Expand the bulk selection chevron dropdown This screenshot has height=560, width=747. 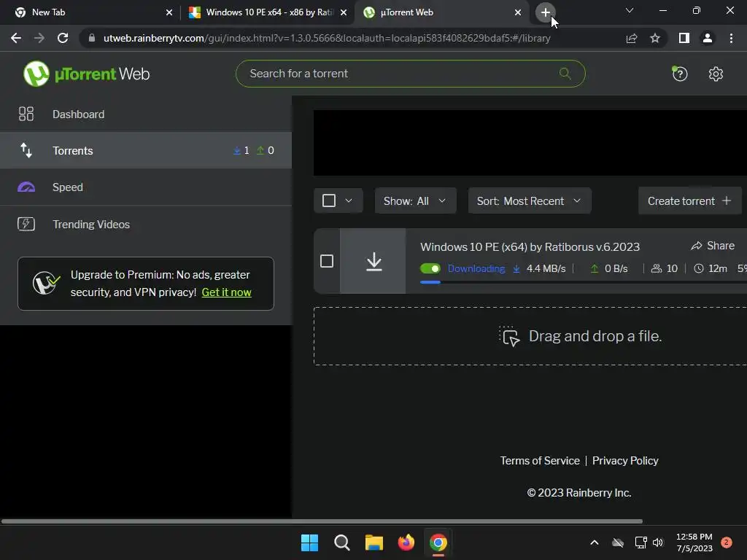[x=349, y=201]
